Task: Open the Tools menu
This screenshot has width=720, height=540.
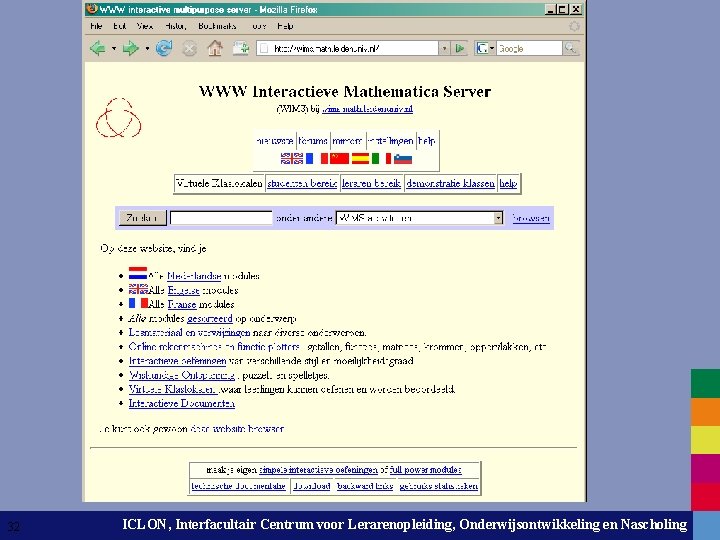Action: click(259, 26)
